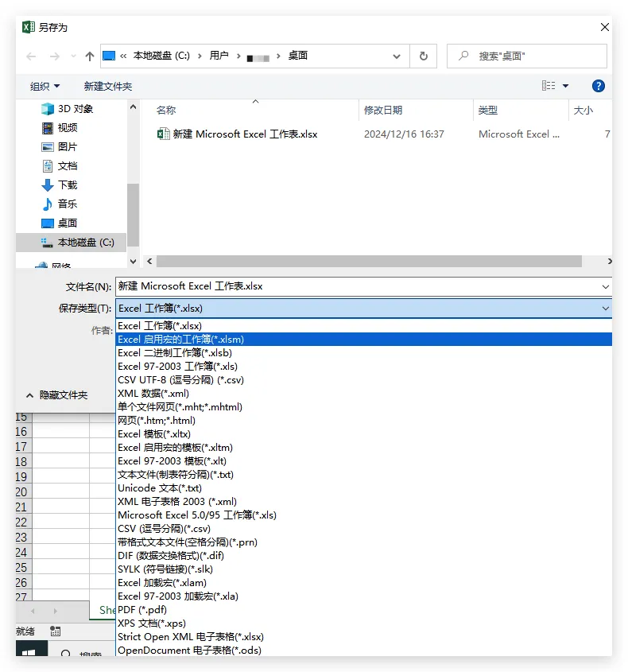The height and width of the screenshot is (672, 628).
Task: Click the refresh icon beside the address bar
Action: pyautogui.click(x=423, y=56)
